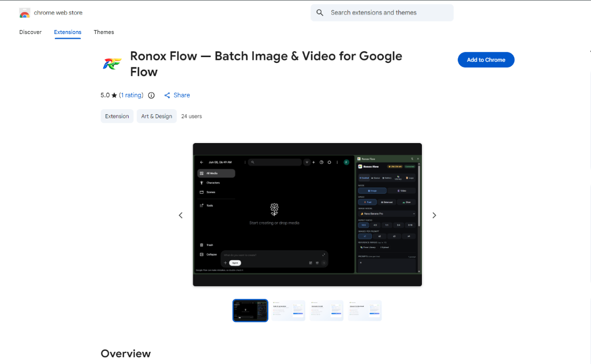Click the search magnifier icon
The width and height of the screenshot is (591, 364).
click(x=320, y=13)
